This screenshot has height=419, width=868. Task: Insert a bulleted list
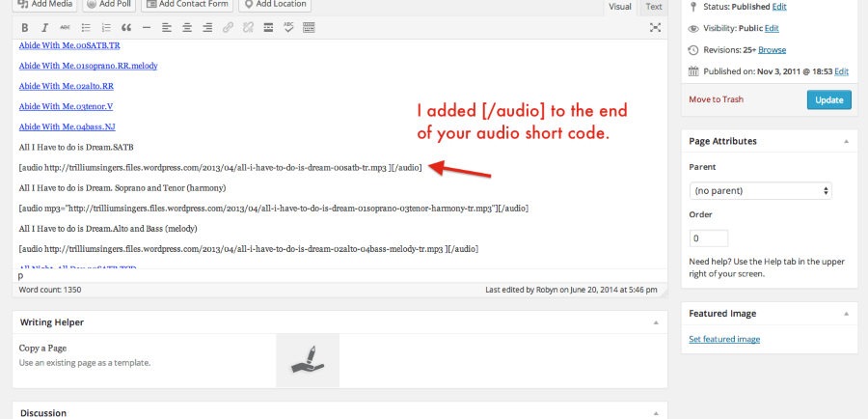click(86, 28)
